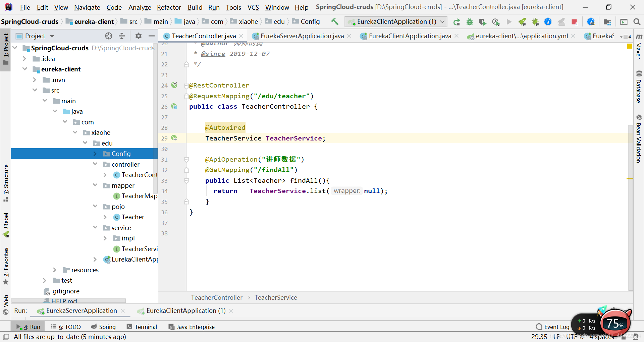644x342 pixels.
Task: Expand the test folder
Action: (x=45, y=280)
